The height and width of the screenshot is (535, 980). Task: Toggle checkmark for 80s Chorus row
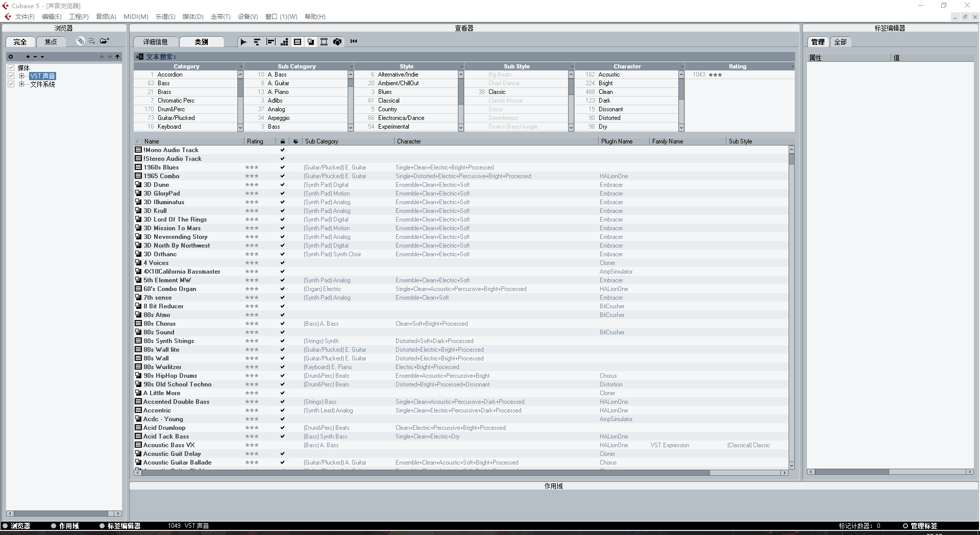click(x=282, y=324)
